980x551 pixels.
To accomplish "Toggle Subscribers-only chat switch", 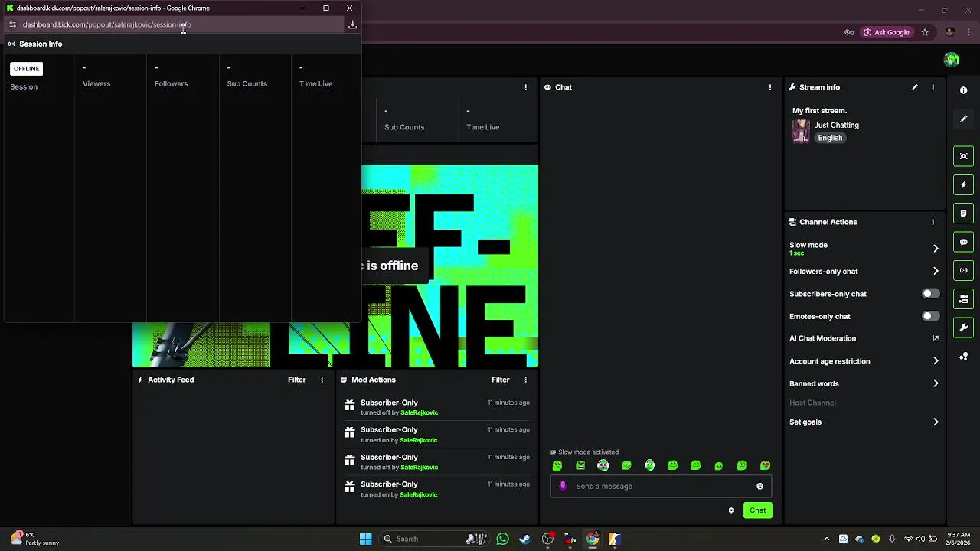I will click(x=930, y=294).
